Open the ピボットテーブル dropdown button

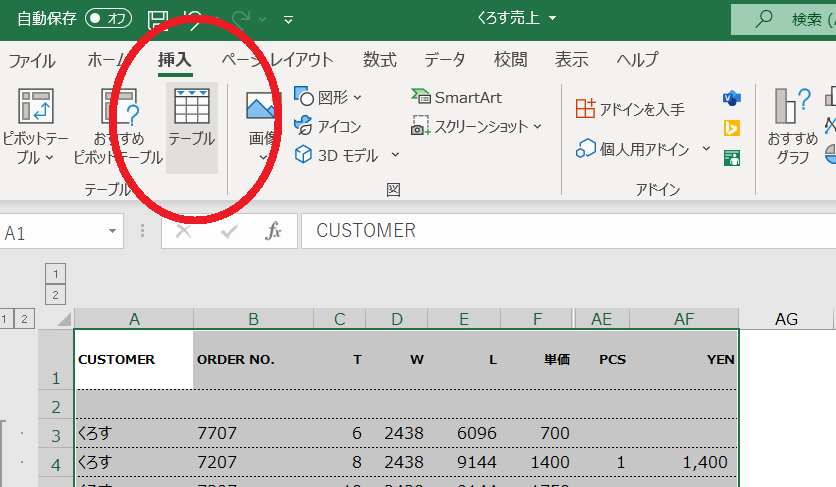[x=35, y=127]
